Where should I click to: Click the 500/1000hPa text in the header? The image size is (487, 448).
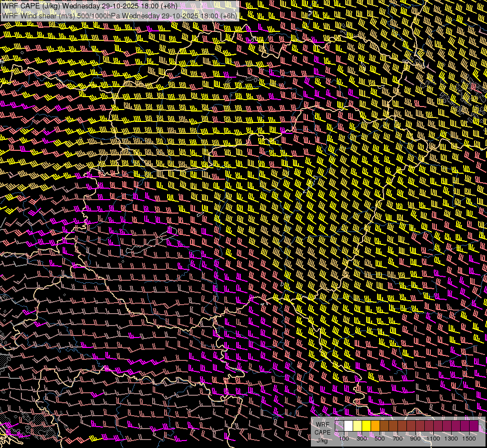coord(98,15)
